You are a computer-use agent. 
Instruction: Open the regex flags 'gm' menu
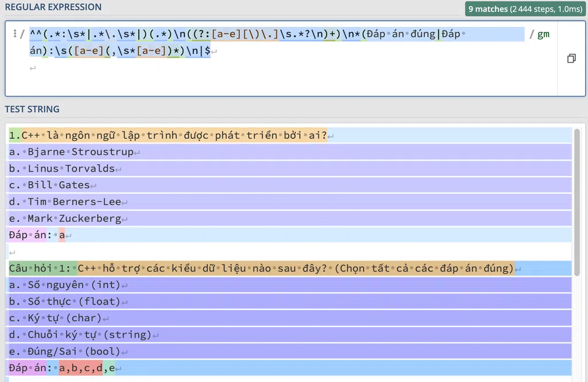543,34
